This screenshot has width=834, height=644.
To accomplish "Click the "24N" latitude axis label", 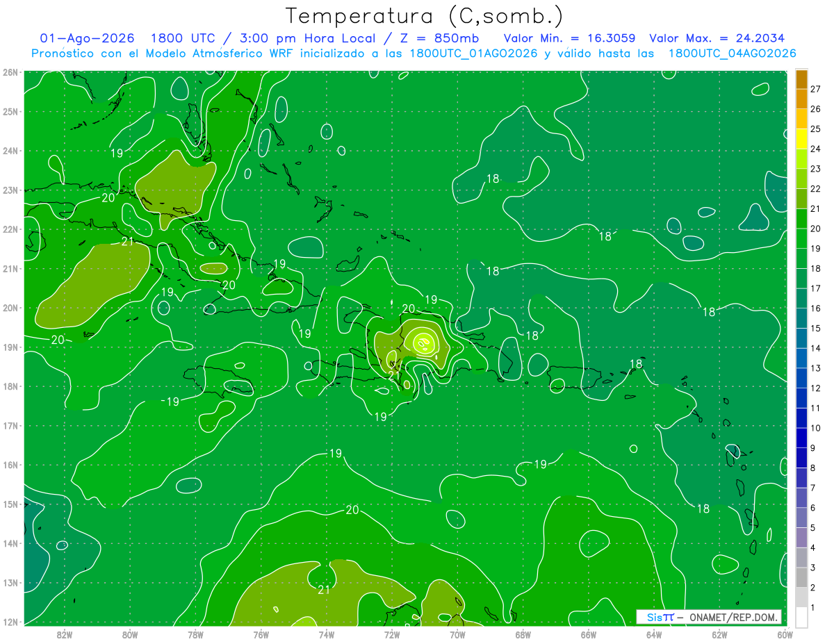I will [x=10, y=151].
